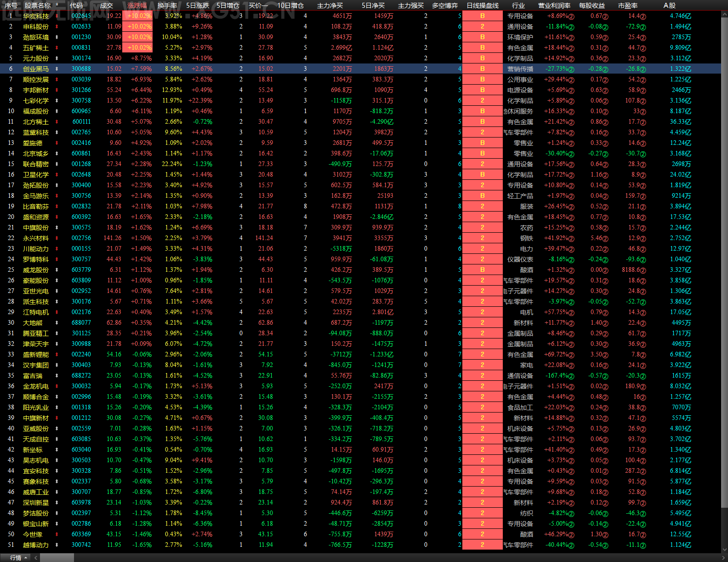Click the marker icon beside 元力股份
This screenshot has height=562, width=728.
click(57, 58)
